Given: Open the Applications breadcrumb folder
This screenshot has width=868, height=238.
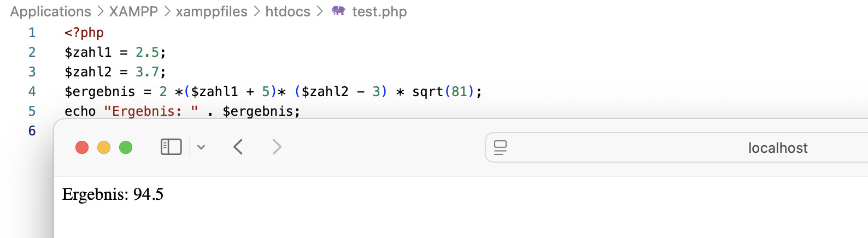Looking at the screenshot, I should [50, 11].
